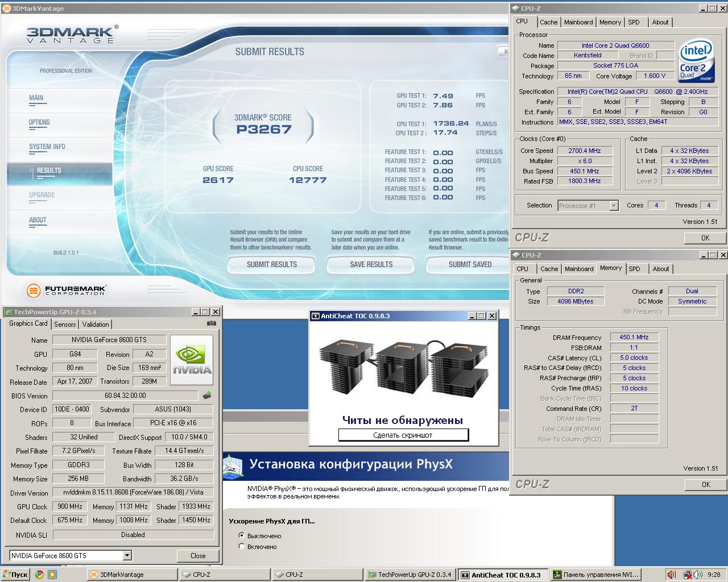
Task: Switch to 3DMarkVantage in the taskbar
Action: click(x=131, y=575)
